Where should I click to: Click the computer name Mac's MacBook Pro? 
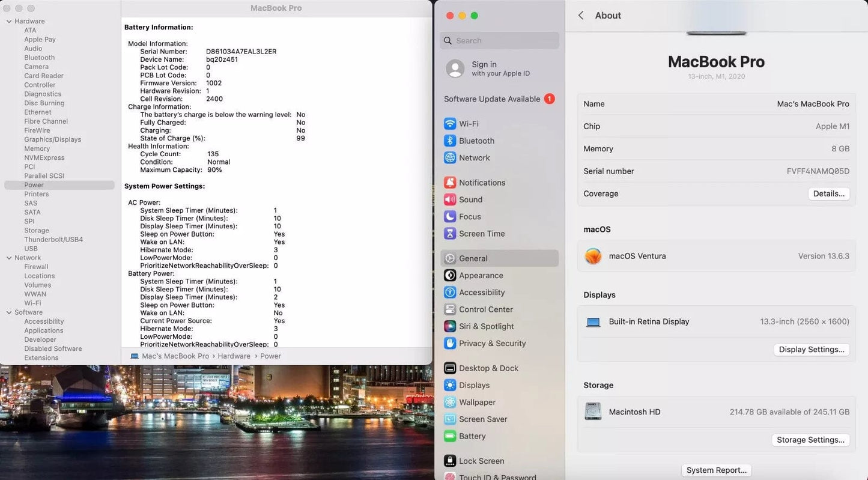pos(813,104)
